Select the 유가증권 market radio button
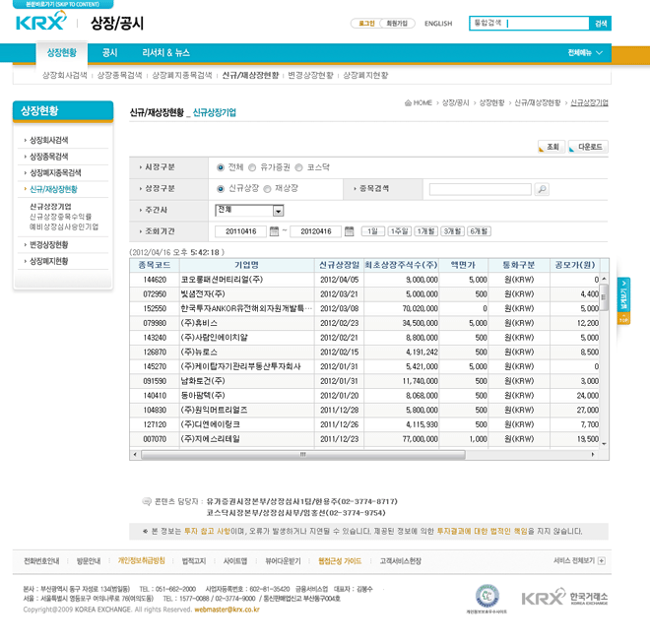650x644 pixels. pyautogui.click(x=252, y=167)
